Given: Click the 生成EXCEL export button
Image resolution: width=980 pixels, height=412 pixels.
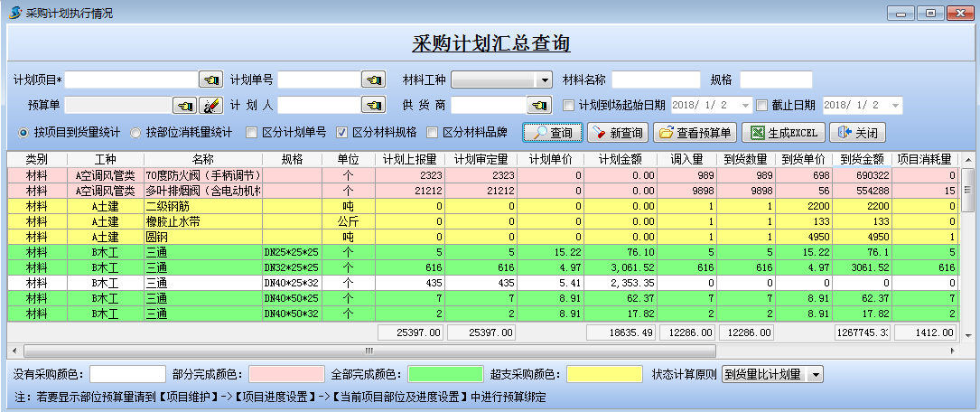Looking at the screenshot, I should click(781, 133).
